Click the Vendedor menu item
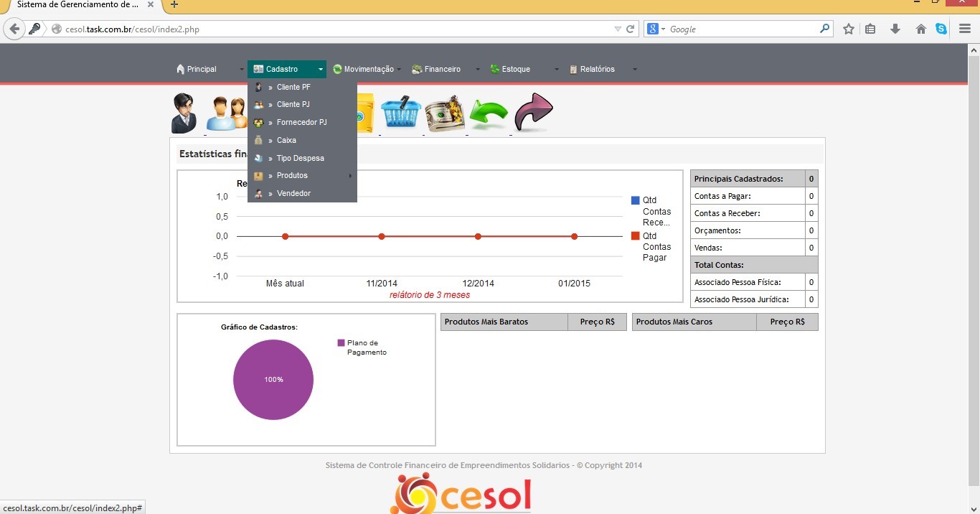980x514 pixels. (x=293, y=194)
